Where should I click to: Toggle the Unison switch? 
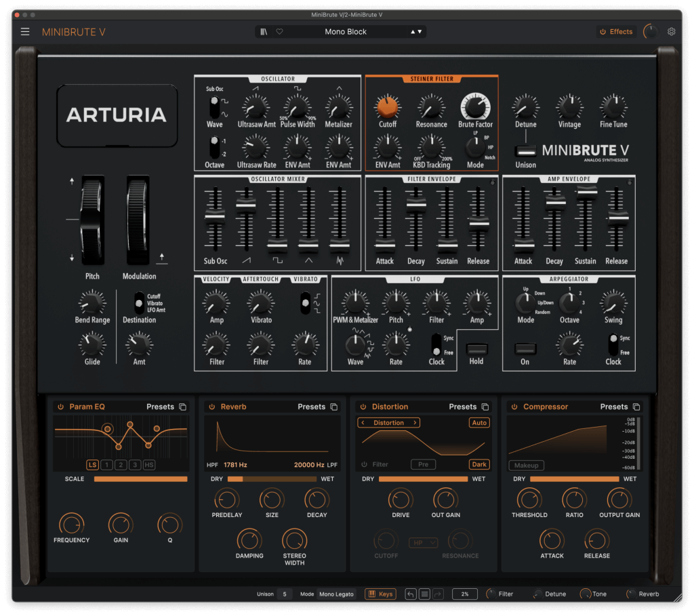[x=525, y=151]
